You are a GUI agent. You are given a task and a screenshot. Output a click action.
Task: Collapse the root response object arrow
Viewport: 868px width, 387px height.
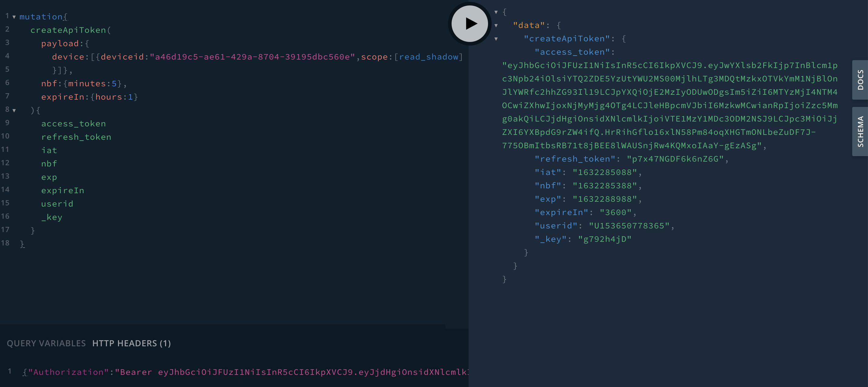[x=496, y=12]
